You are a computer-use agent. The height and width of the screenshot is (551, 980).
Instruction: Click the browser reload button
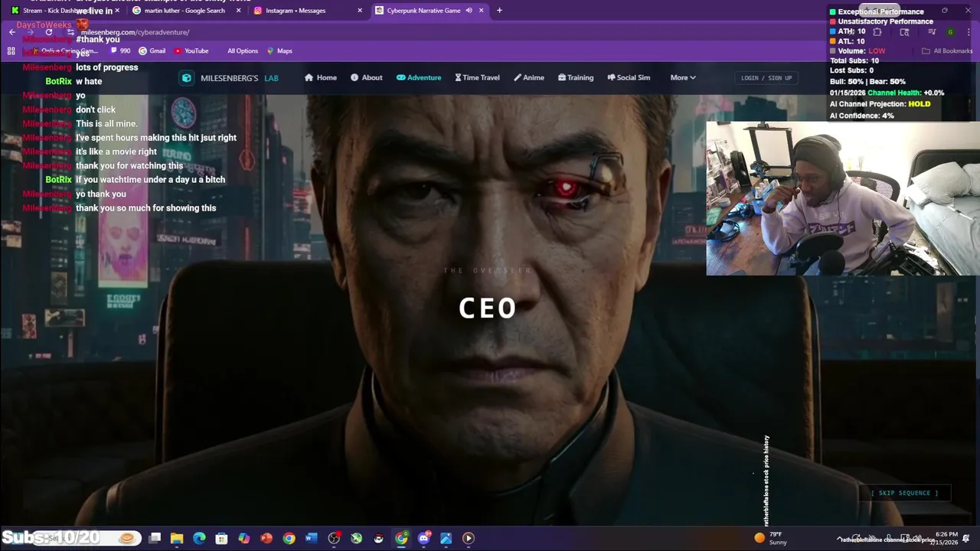tap(49, 32)
